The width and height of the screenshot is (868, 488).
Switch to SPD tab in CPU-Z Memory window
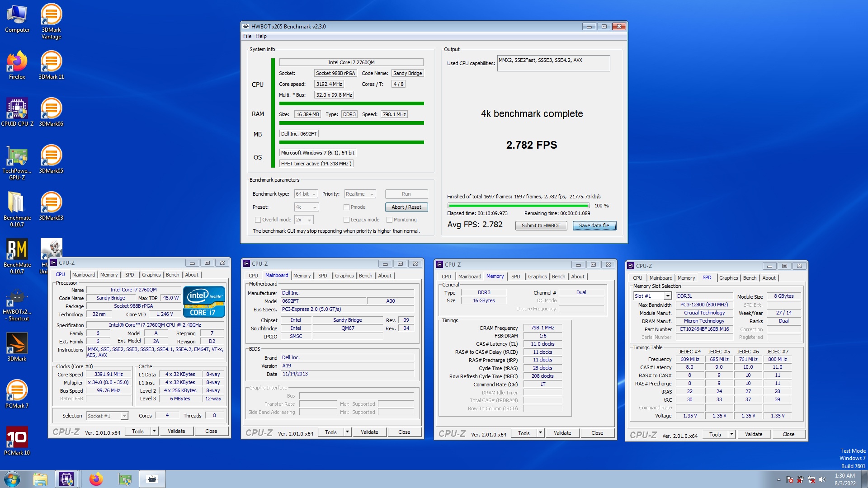click(515, 277)
